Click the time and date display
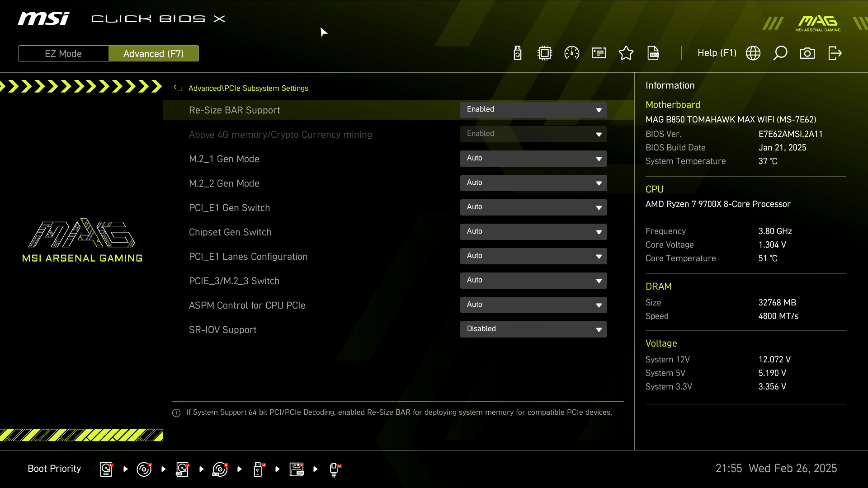868x488 pixels. [x=776, y=469]
